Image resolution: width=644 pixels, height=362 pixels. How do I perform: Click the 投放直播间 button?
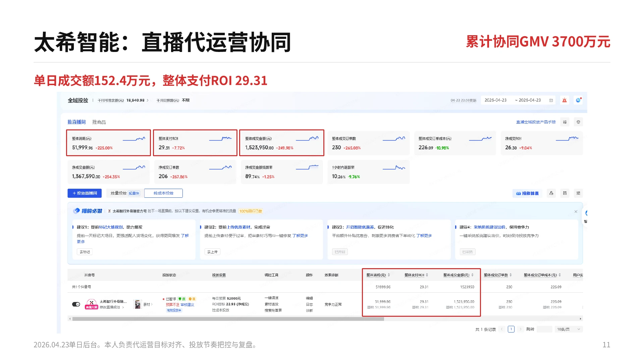pyautogui.click(x=85, y=193)
